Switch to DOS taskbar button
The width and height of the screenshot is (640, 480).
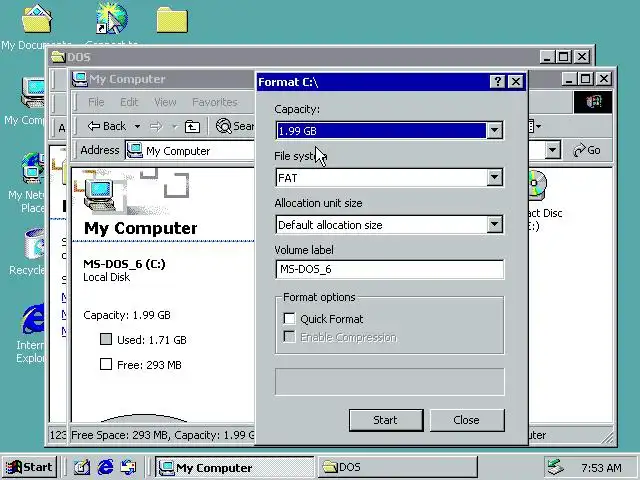[x=397, y=467]
